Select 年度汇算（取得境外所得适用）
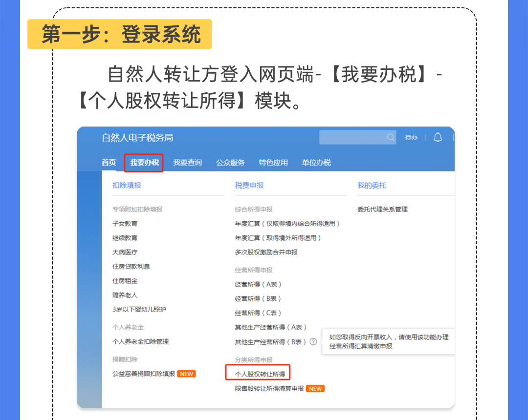 point(278,238)
